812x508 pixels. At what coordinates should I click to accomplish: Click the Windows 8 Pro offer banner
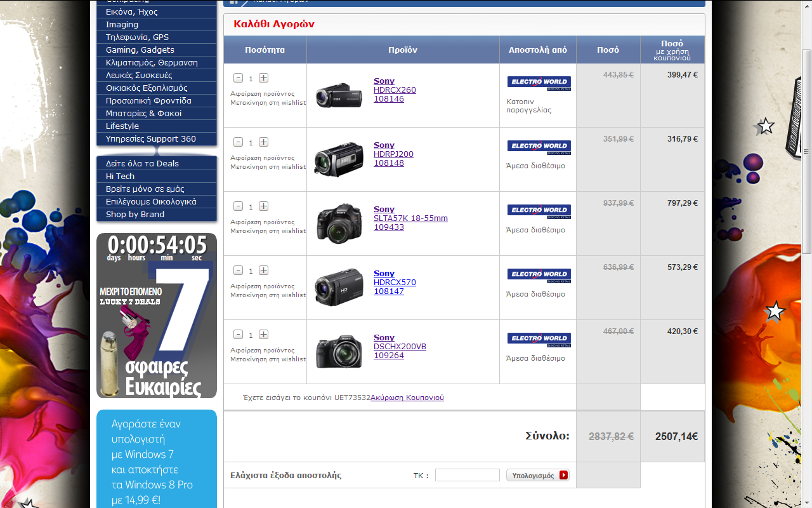157,458
